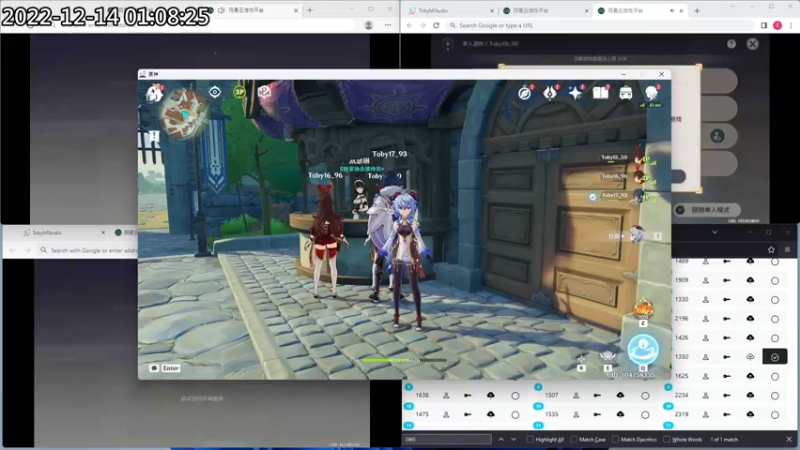This screenshot has height=450, width=800.
Task: Open a new tab in the Chrome window
Action: [697, 10]
